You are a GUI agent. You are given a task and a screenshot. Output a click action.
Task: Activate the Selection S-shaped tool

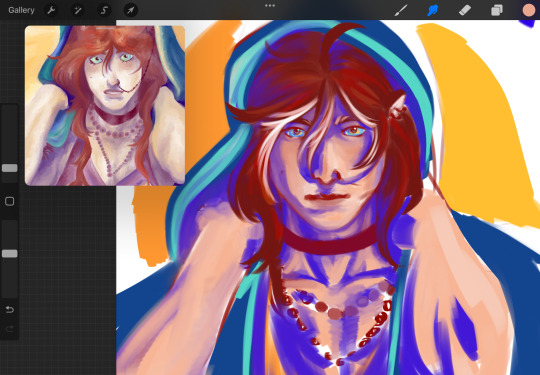click(x=104, y=10)
